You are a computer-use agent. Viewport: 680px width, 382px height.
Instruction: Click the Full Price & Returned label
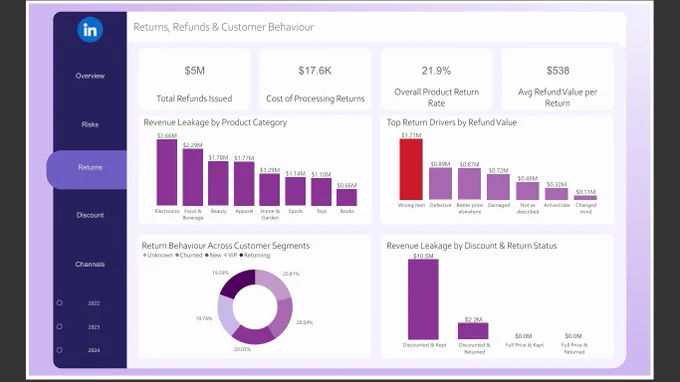pos(574,348)
